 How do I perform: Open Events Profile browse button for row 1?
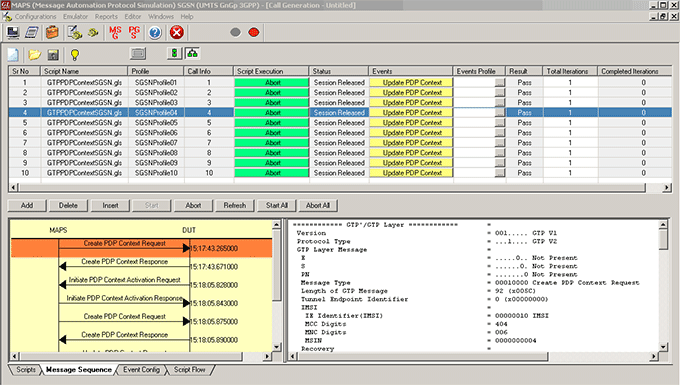500,82
